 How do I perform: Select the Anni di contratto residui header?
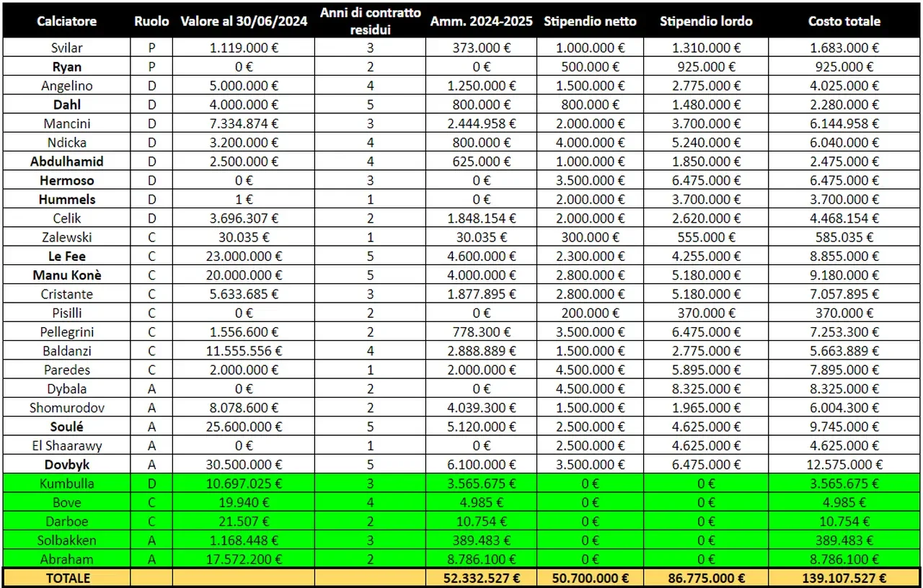[371, 20]
